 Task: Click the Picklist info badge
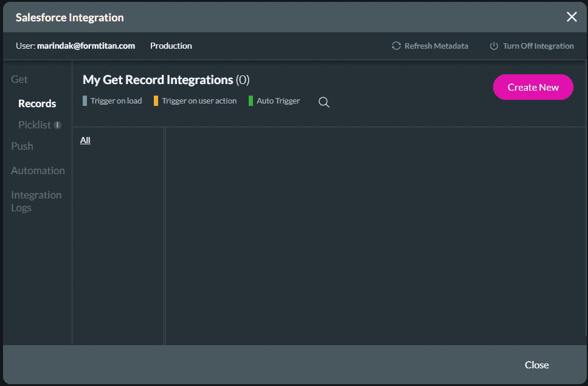58,124
